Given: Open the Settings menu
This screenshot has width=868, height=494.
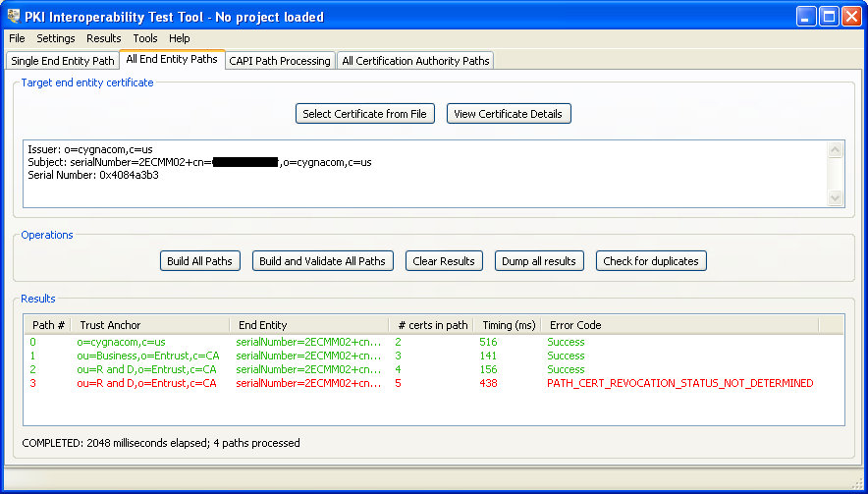Looking at the screenshot, I should [x=56, y=38].
